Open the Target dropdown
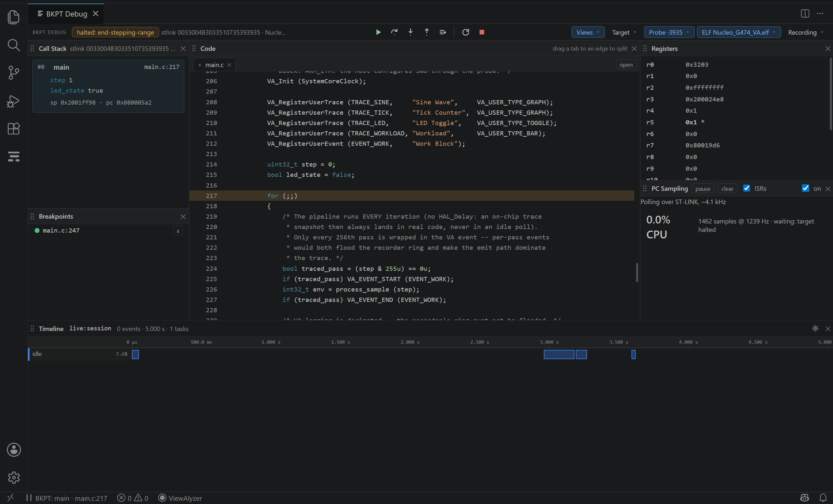The width and height of the screenshot is (833, 504). [x=624, y=32]
